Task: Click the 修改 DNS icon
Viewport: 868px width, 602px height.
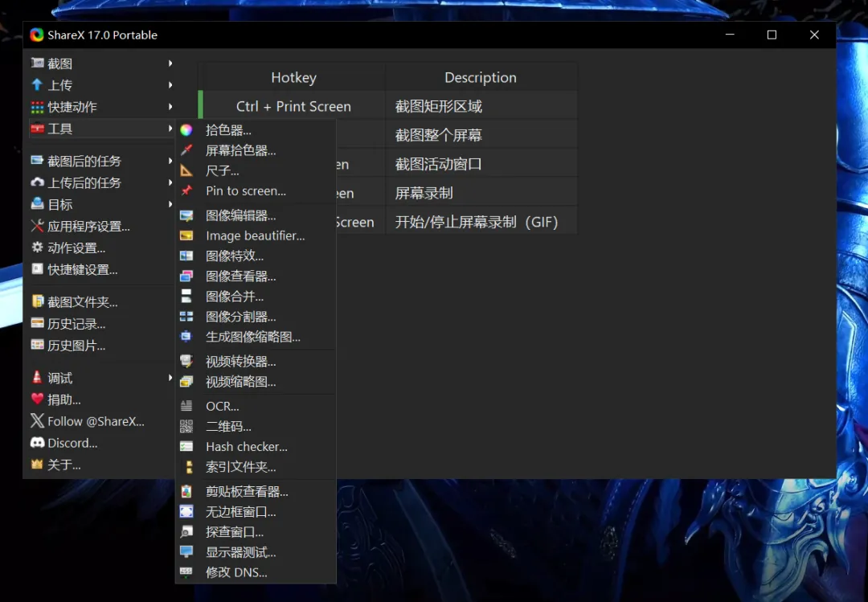Action: (x=186, y=572)
